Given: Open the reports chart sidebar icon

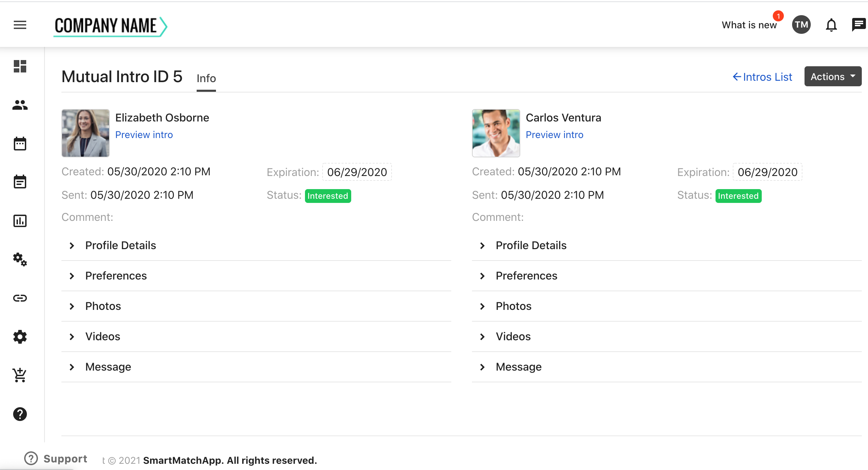Looking at the screenshot, I should coord(20,221).
